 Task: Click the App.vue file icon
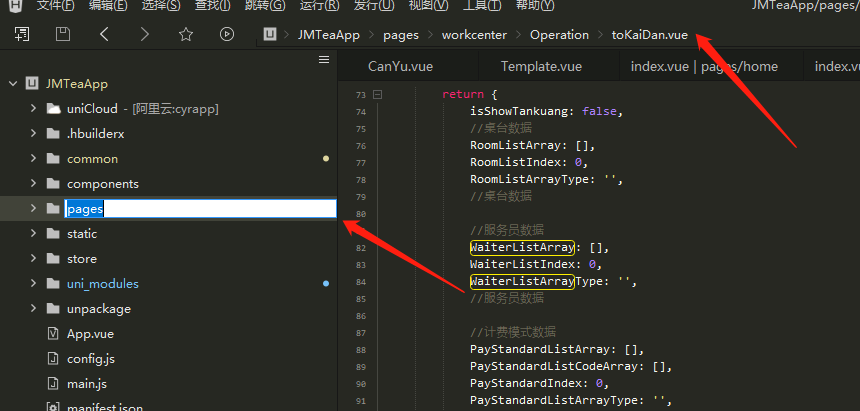click(x=53, y=334)
